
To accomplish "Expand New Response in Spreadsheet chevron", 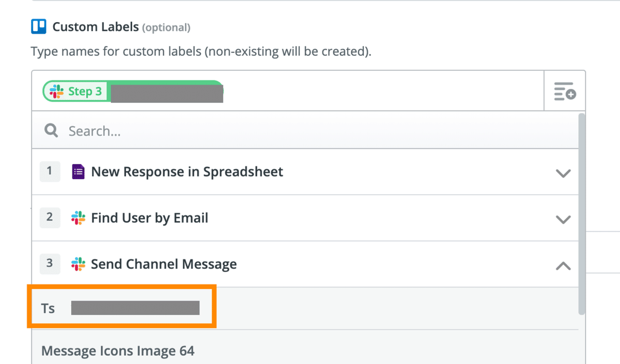I will point(563,173).
